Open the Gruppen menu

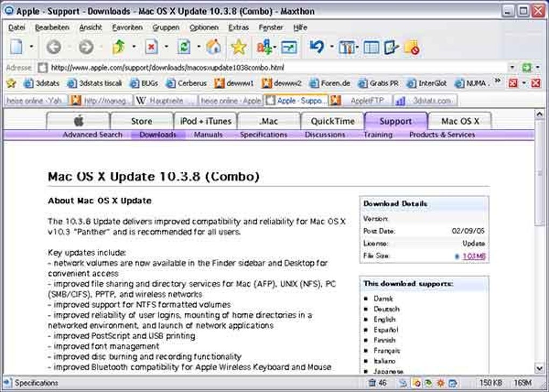tap(166, 27)
